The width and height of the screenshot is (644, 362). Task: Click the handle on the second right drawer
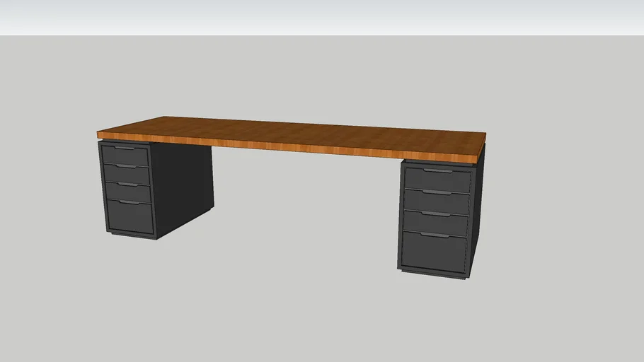tap(437, 192)
